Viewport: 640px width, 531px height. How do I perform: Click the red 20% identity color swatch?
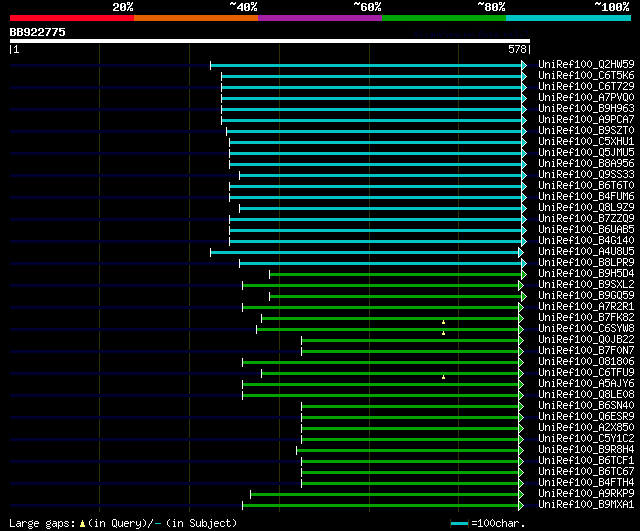click(x=72, y=18)
